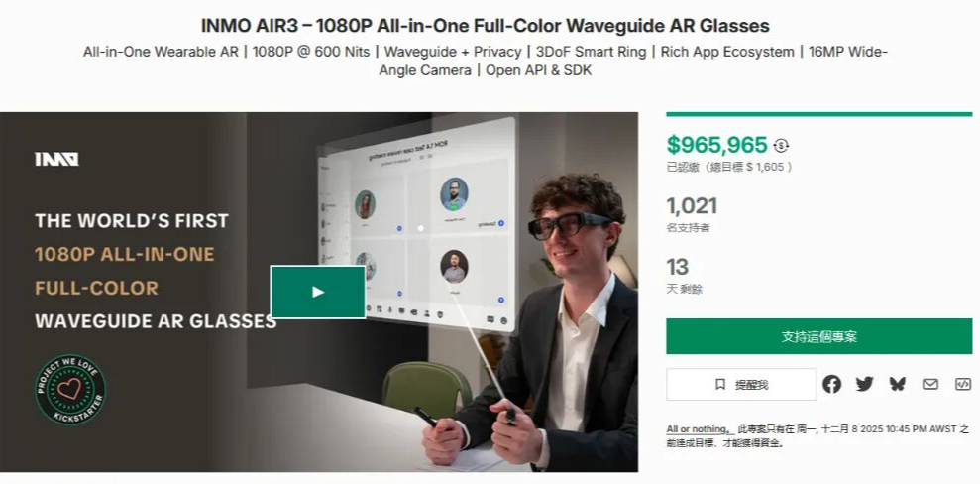Play the INMO AIR3 campaign video
Viewport: 980px width, 484px height.
[x=317, y=292]
